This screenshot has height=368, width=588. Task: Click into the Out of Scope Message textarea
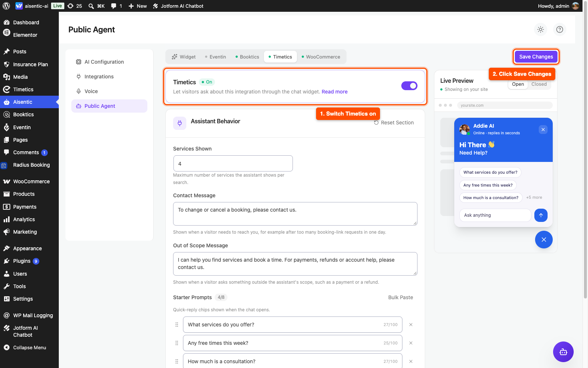pyautogui.click(x=295, y=264)
